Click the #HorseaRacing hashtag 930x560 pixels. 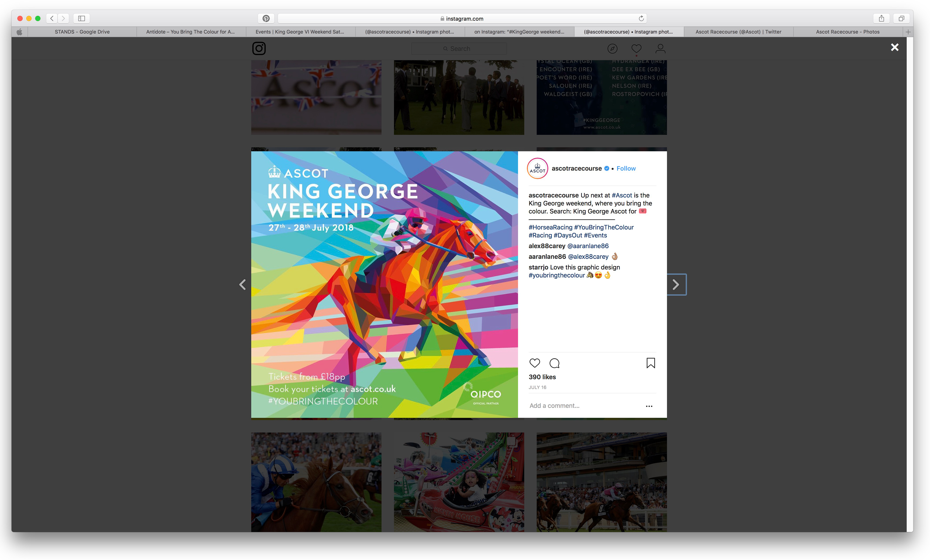pos(550,227)
